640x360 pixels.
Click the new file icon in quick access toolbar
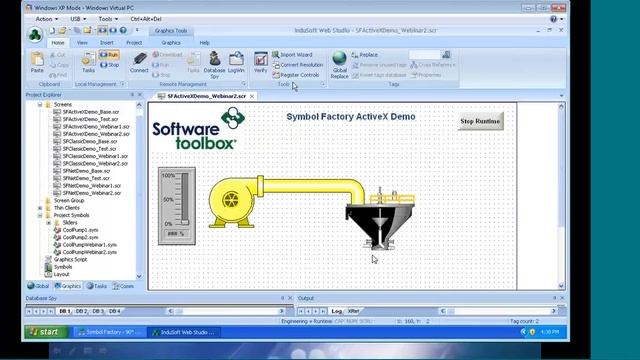(52, 31)
